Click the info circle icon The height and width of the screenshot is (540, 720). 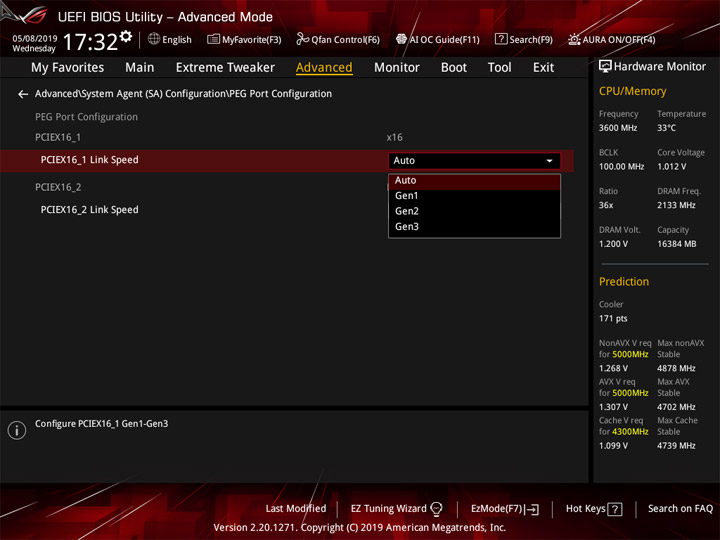[x=17, y=430]
